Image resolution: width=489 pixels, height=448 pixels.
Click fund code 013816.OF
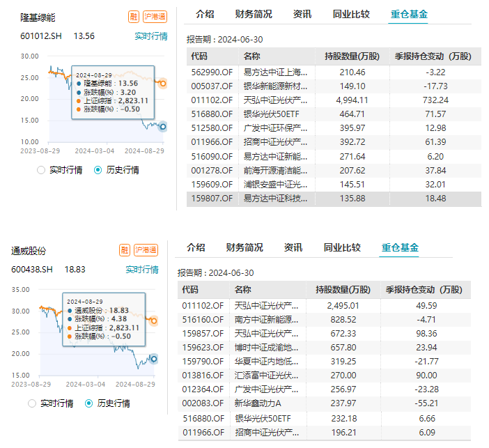203,376
